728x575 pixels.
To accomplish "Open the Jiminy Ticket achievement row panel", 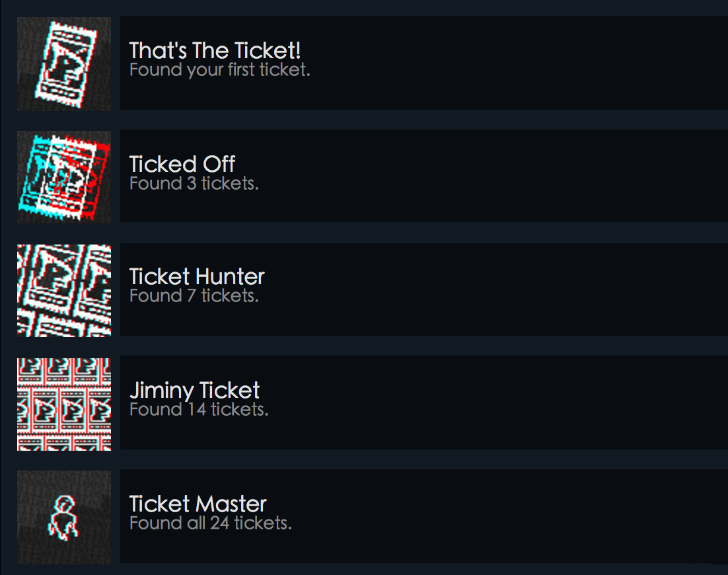I will pos(424,402).
